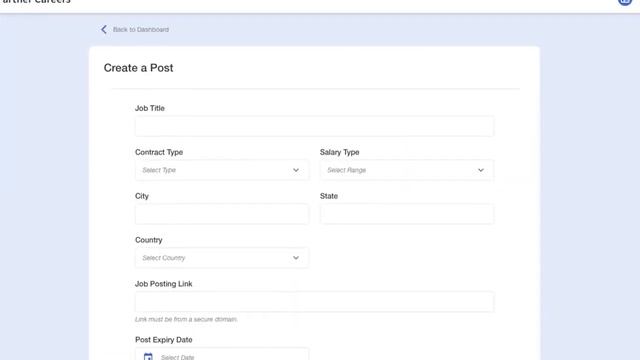Click the Create a Post heading
Image resolution: width=640 pixels, height=360 pixels.
pos(138,68)
